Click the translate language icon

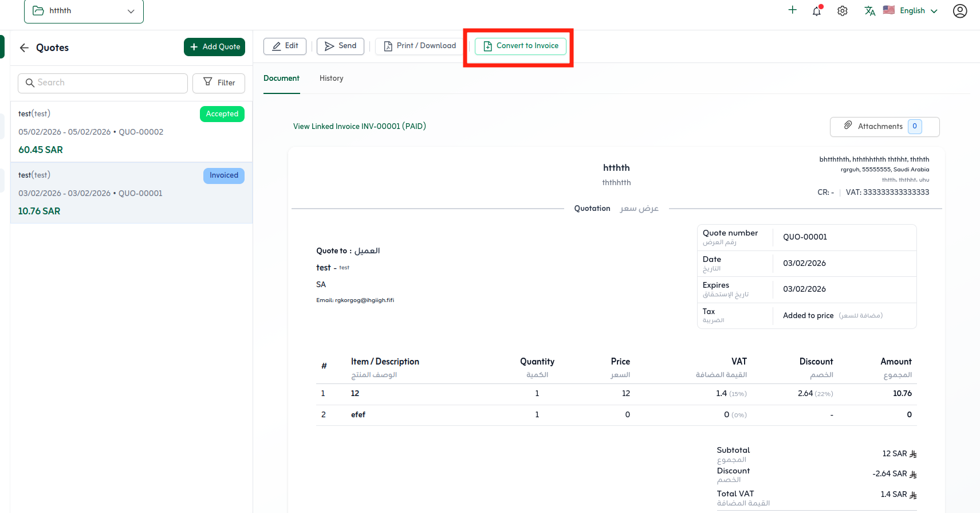(869, 11)
